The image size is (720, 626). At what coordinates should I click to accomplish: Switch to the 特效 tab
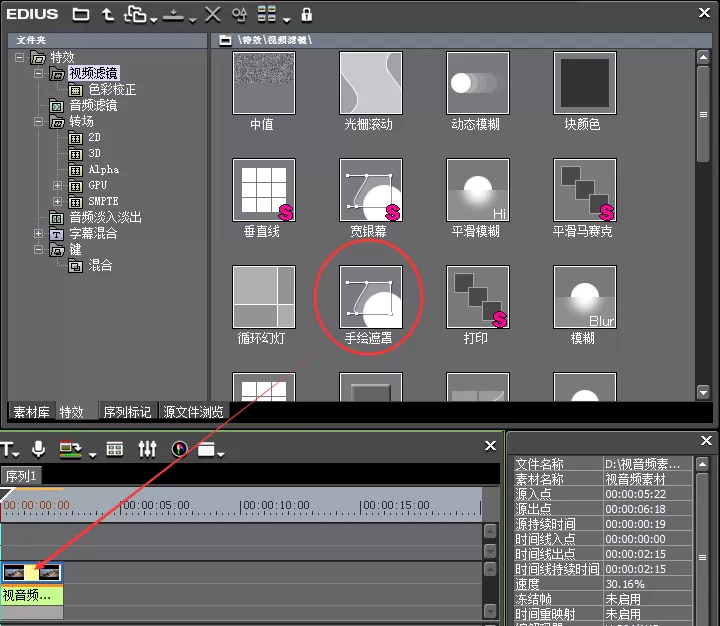pos(72,412)
